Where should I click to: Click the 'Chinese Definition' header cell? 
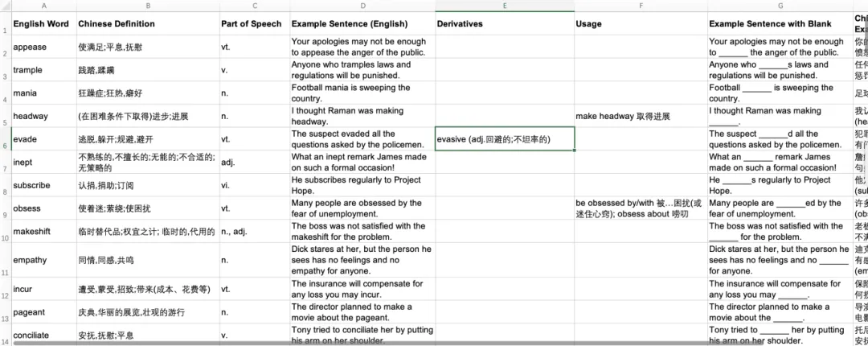[148, 23]
